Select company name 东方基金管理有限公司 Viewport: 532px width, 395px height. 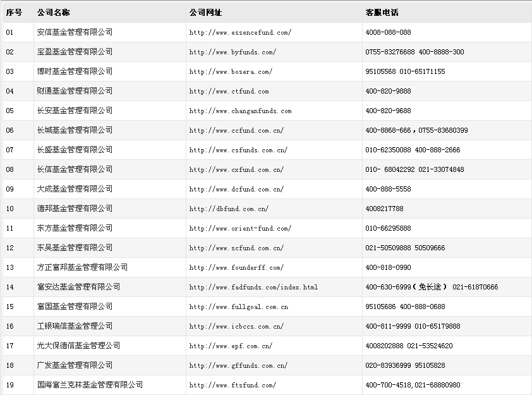[x=75, y=228]
